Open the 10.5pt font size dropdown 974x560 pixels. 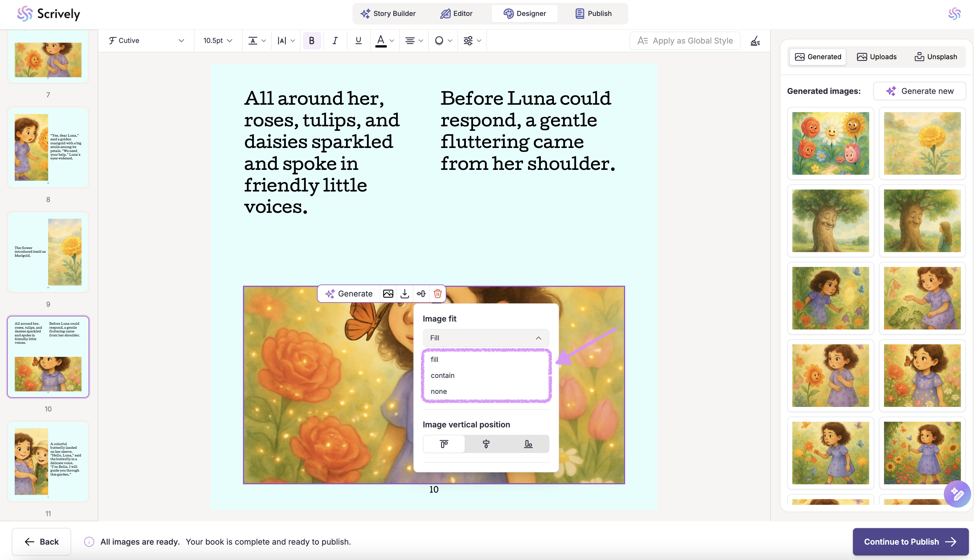[x=218, y=41]
